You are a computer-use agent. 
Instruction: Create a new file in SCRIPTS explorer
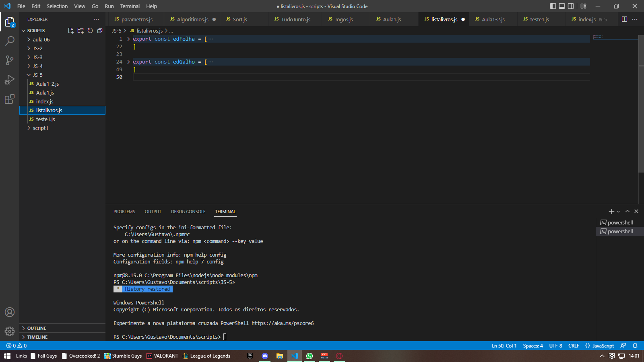pos(71,31)
